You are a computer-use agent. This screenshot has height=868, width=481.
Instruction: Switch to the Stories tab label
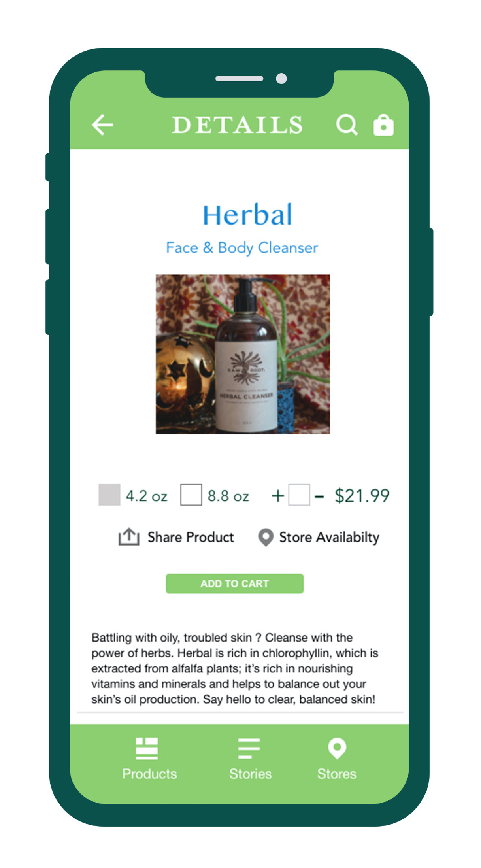coord(250,774)
